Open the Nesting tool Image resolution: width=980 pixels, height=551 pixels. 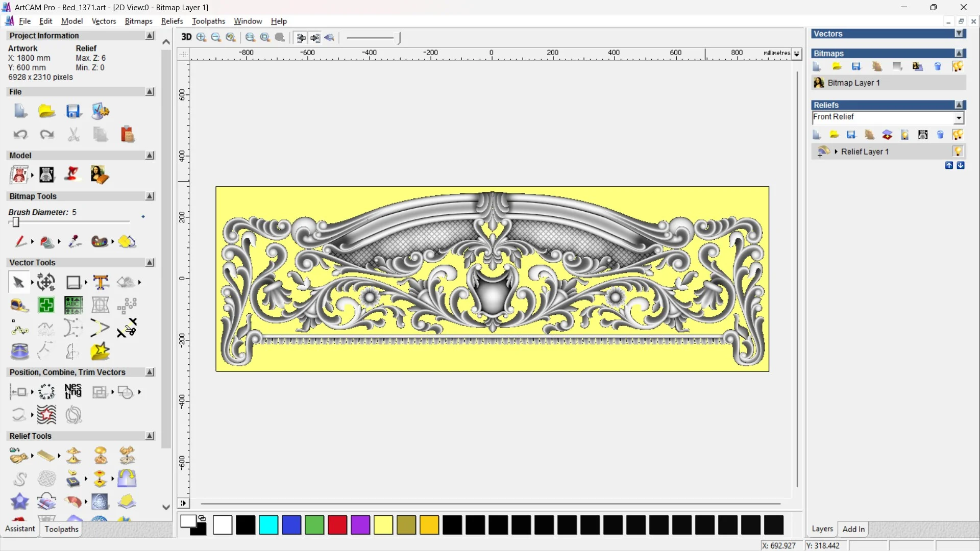(73, 392)
